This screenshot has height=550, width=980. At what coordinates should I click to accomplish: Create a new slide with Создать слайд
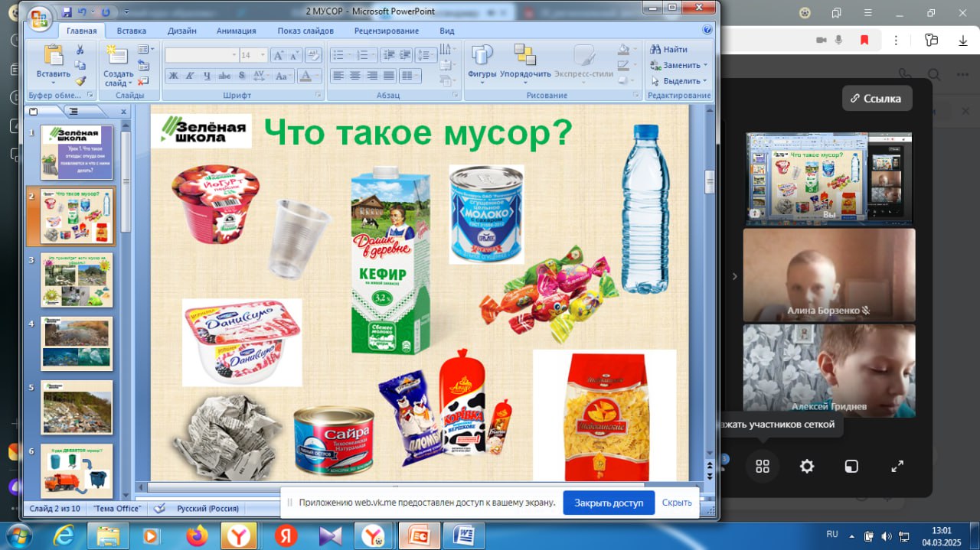(x=118, y=65)
